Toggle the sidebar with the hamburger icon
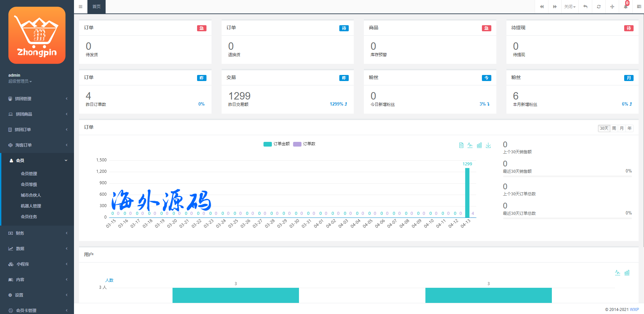Image resolution: width=644 pixels, height=314 pixels. click(80, 7)
